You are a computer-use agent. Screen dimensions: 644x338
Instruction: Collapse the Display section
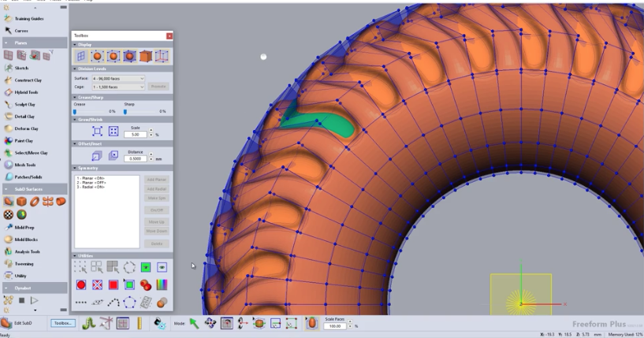(75, 44)
